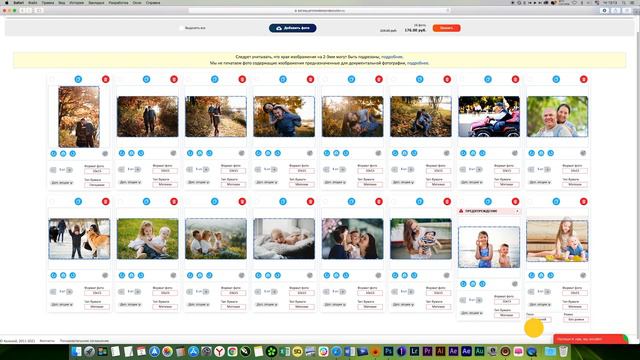
Task: Open the 'Контакты' footer link
Action: pyautogui.click(x=47, y=341)
